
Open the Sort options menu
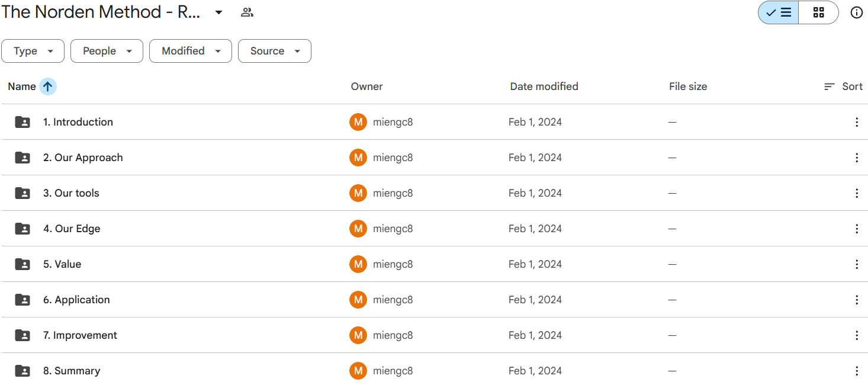[843, 86]
